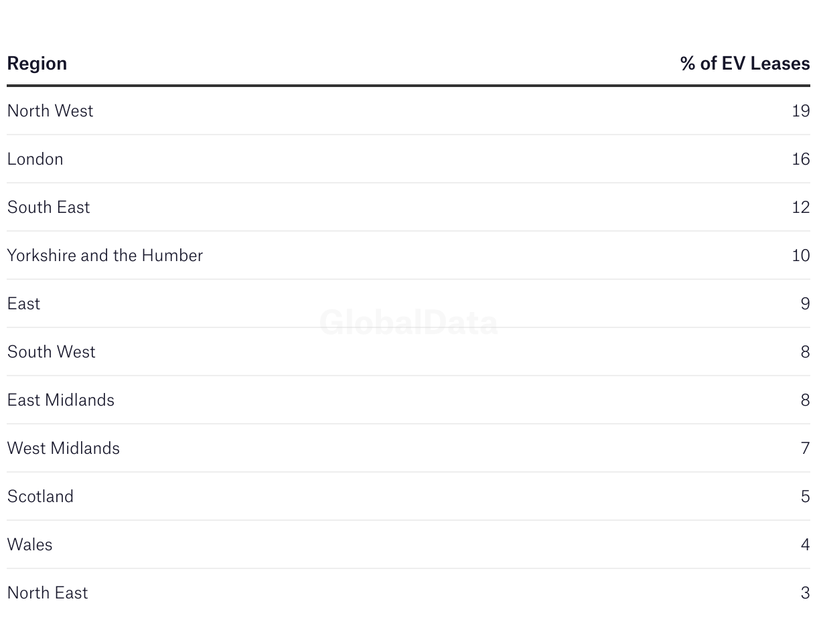The width and height of the screenshot is (817, 644).
Task: Select the London row label
Action: tap(35, 159)
